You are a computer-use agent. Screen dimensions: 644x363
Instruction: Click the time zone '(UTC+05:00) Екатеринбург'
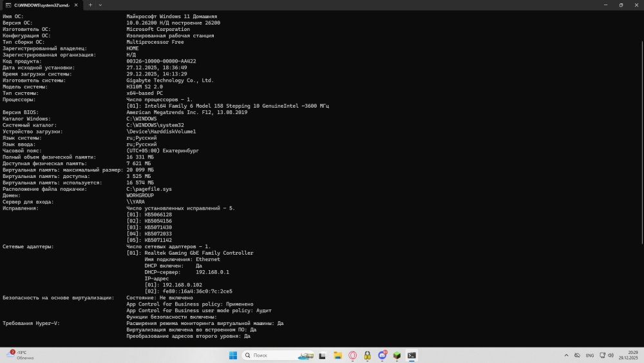point(163,151)
